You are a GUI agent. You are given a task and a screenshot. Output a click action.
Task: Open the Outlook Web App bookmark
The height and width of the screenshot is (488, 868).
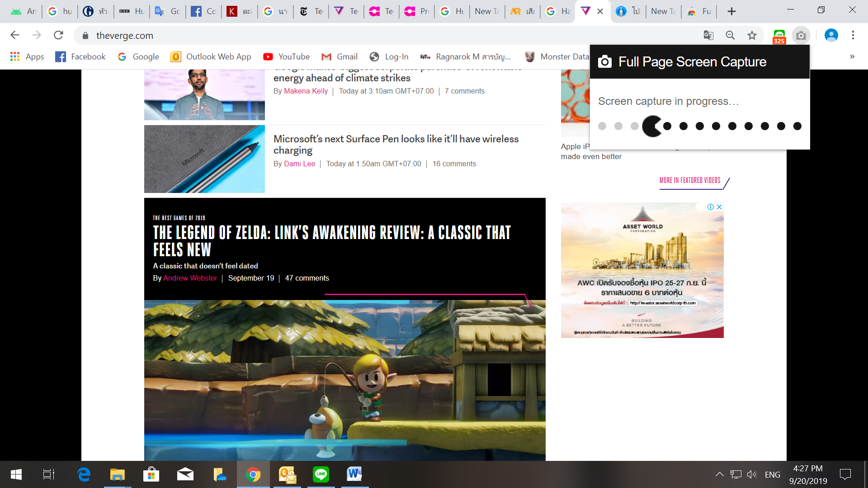211,56
